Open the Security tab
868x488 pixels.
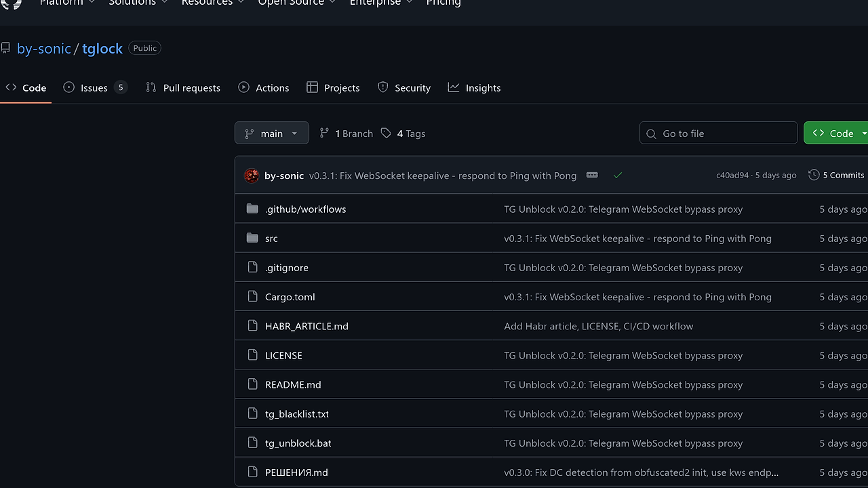[x=404, y=87]
